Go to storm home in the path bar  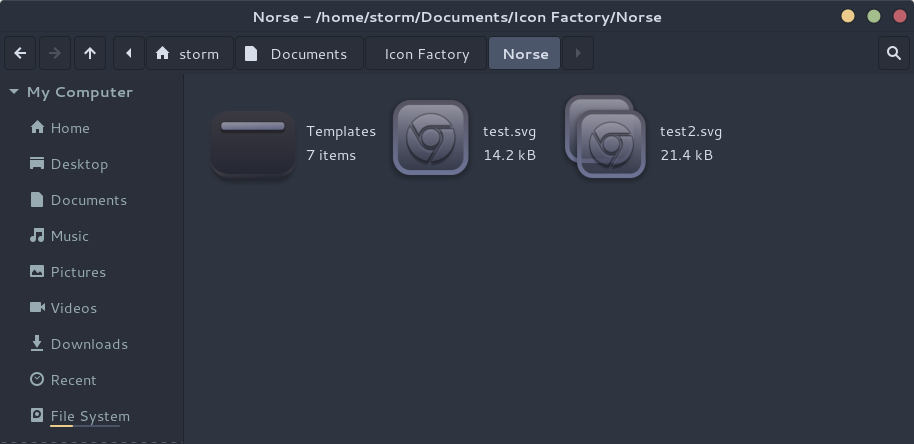click(189, 54)
